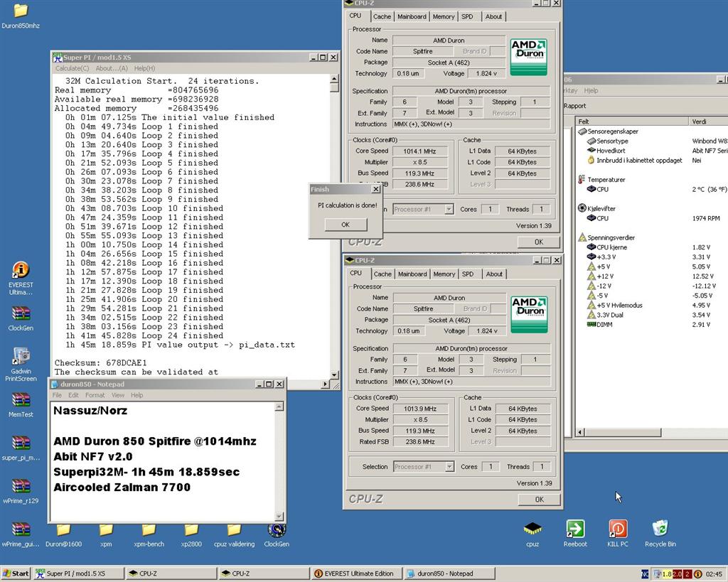Screen dimensions: 728x582
Task: Click Notepad scrollbar up arrow
Action: (x=279, y=407)
